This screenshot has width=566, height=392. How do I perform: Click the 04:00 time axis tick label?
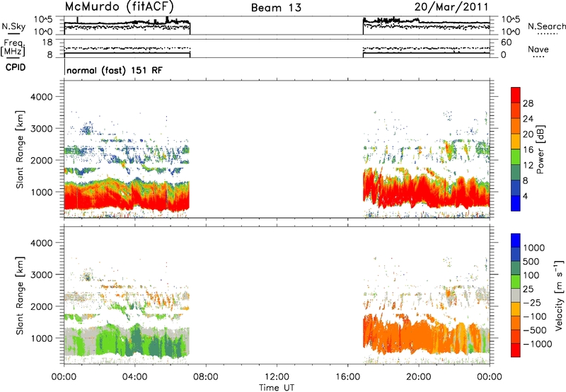(134, 377)
